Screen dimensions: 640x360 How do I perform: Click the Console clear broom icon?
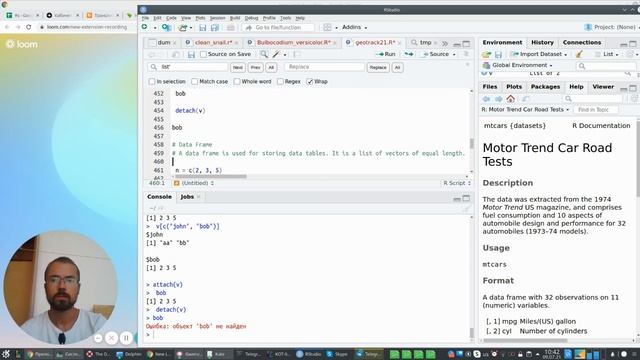[x=466, y=208]
